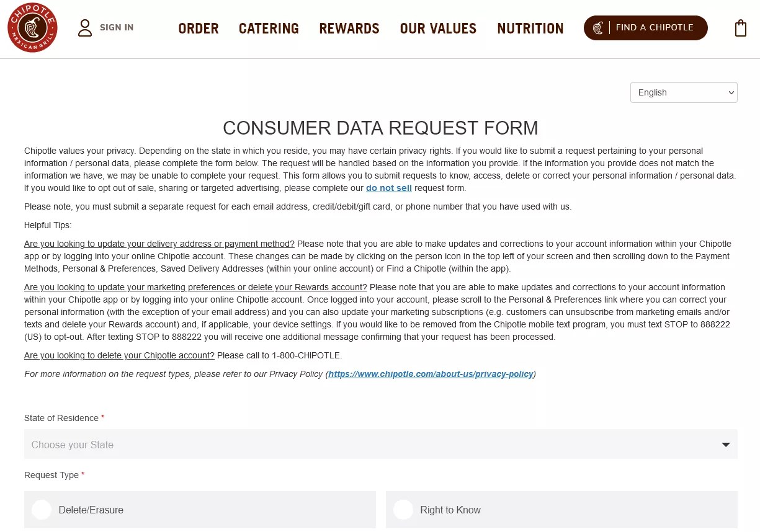Click the SIGN IN text

[116, 27]
